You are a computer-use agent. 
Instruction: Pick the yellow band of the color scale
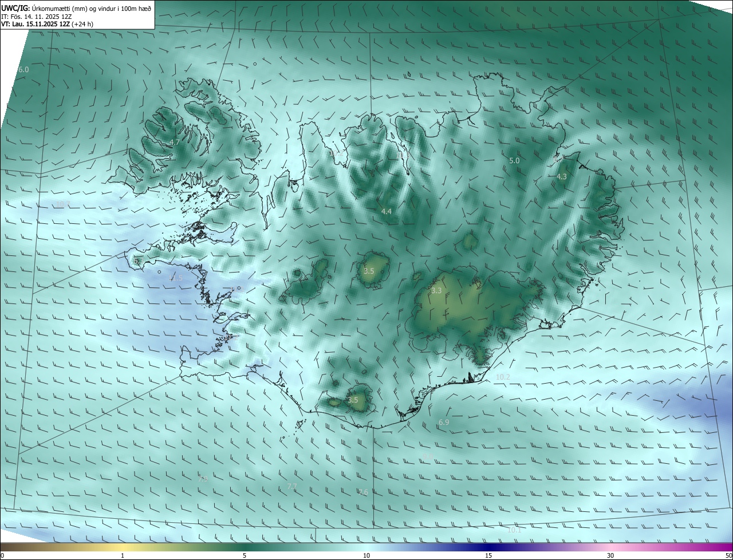123,547
